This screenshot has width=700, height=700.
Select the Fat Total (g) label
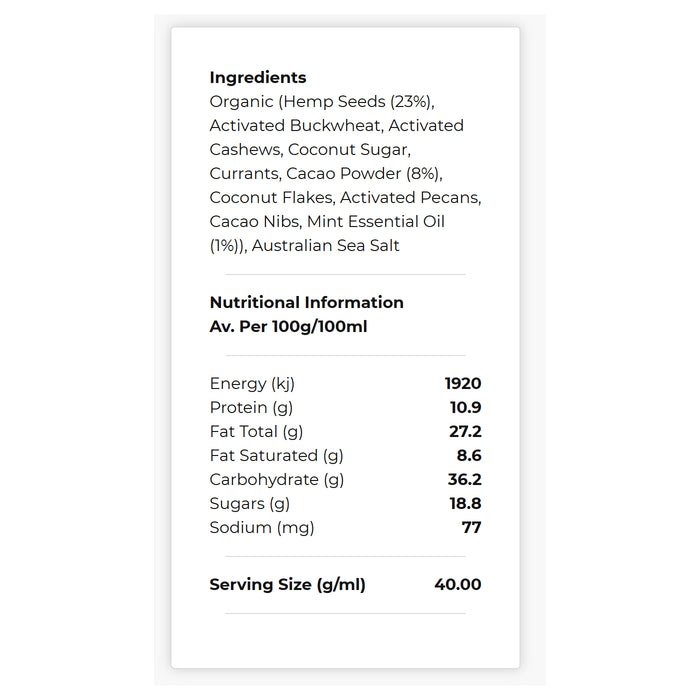256,432
